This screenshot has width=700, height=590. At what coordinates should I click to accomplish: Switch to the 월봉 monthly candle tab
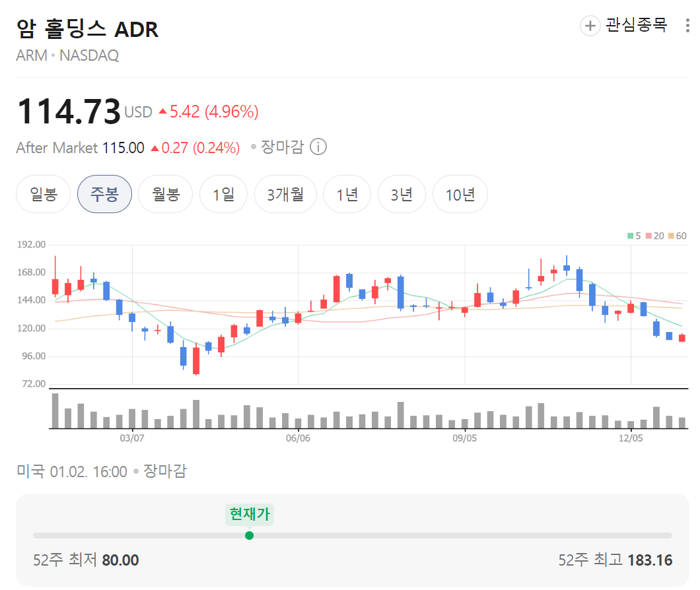pyautogui.click(x=166, y=194)
